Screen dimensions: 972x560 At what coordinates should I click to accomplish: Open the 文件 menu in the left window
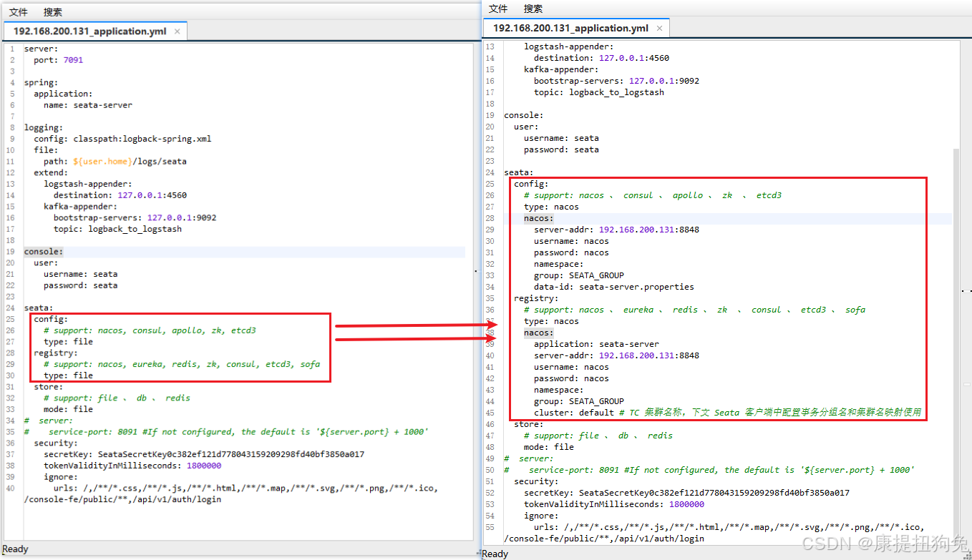(19, 12)
